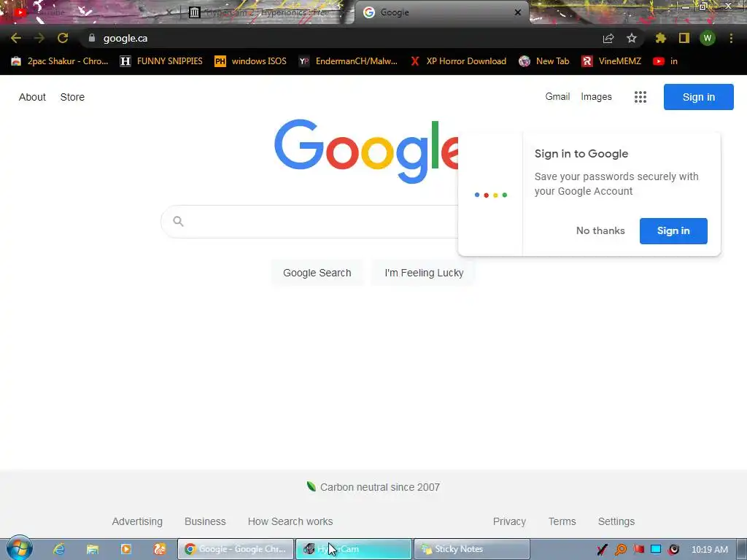Open Gmail from the top bar
This screenshot has width=747, height=560.
pos(557,97)
